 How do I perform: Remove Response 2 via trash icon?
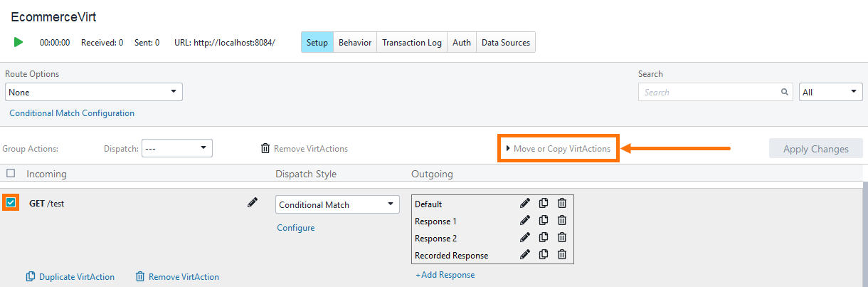561,237
